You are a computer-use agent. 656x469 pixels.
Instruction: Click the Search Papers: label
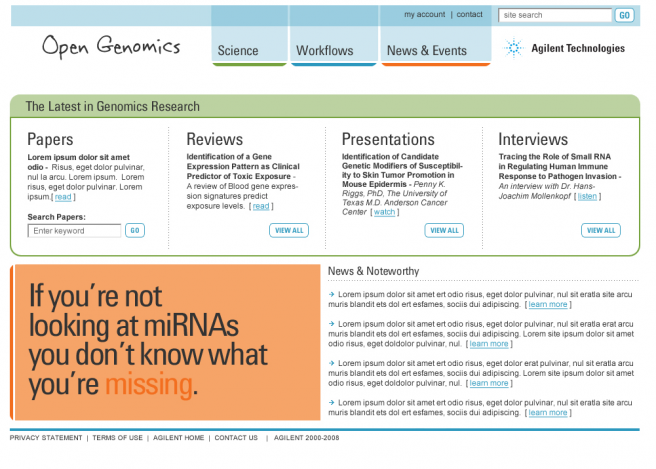(56, 217)
